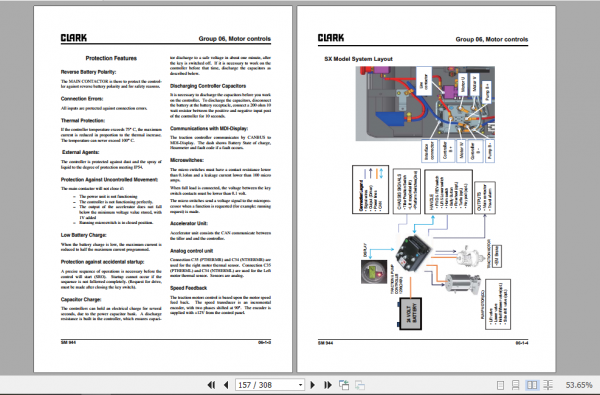This screenshot has width=600, height=395.
Task: Click the 'Microswitches:' heading
Action: click(187, 160)
